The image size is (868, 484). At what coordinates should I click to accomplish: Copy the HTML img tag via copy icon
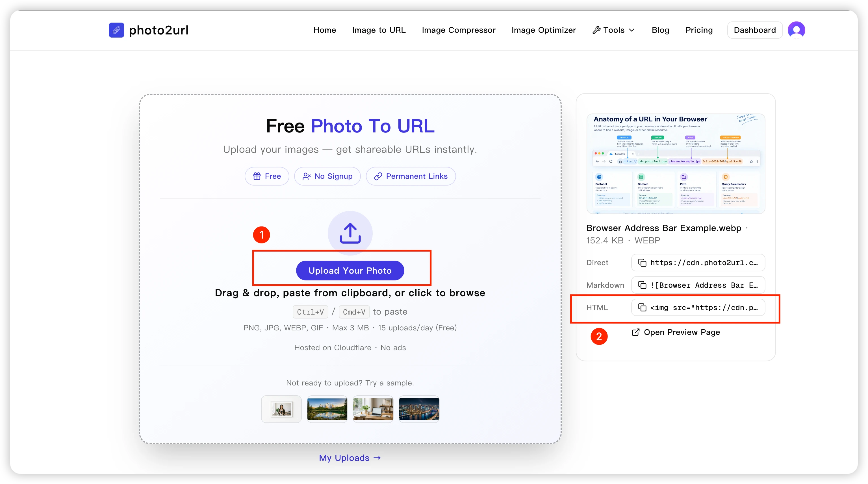[642, 308]
